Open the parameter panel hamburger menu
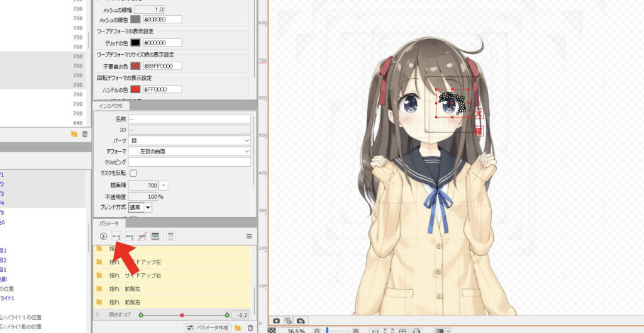The width and height of the screenshot is (644, 333). pyautogui.click(x=249, y=237)
